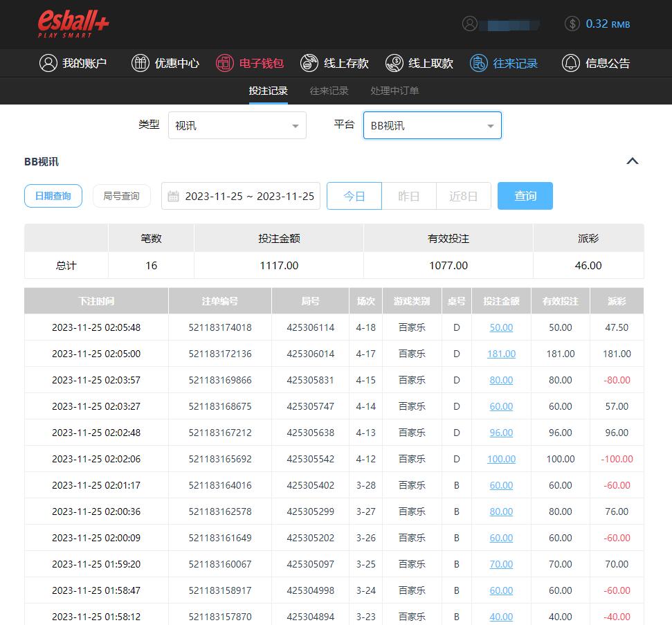The image size is (672, 625).
Task: Open 电子钱包 menu
Action: coord(249,63)
